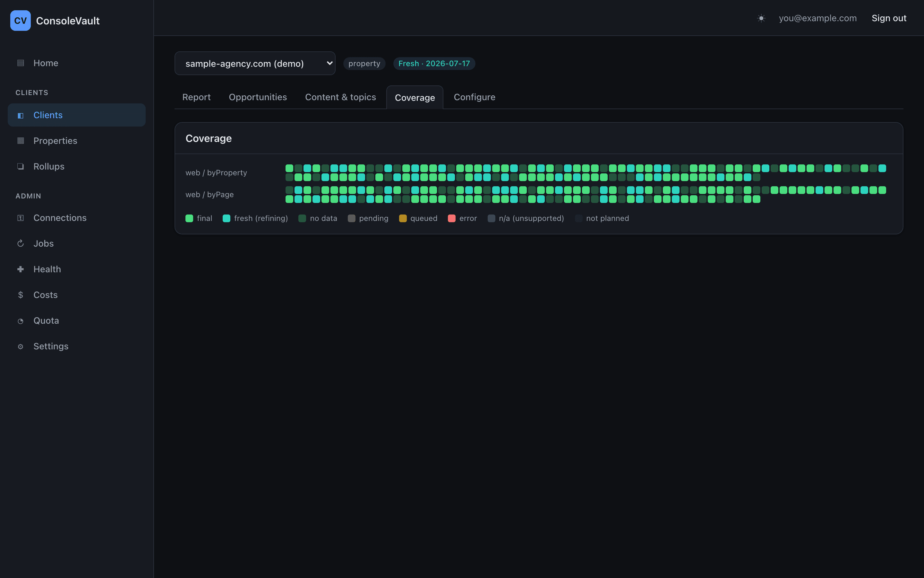Viewport: 924px width, 578px height.
Task: Click the not planned legend swatch
Action: click(x=578, y=218)
